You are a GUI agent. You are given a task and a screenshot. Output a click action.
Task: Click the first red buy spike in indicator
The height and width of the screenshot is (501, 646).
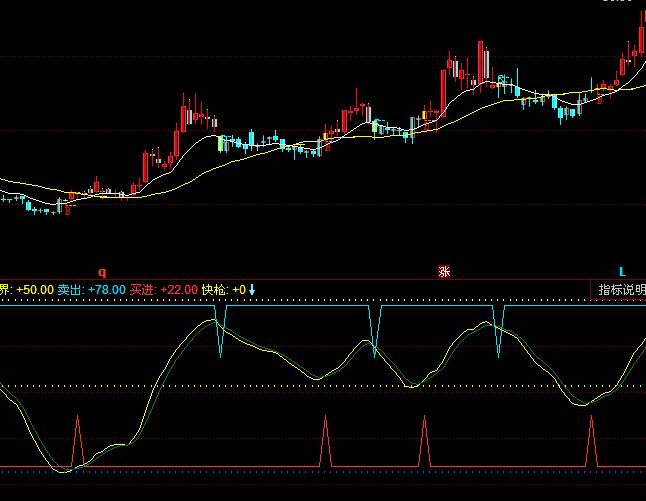[76, 440]
